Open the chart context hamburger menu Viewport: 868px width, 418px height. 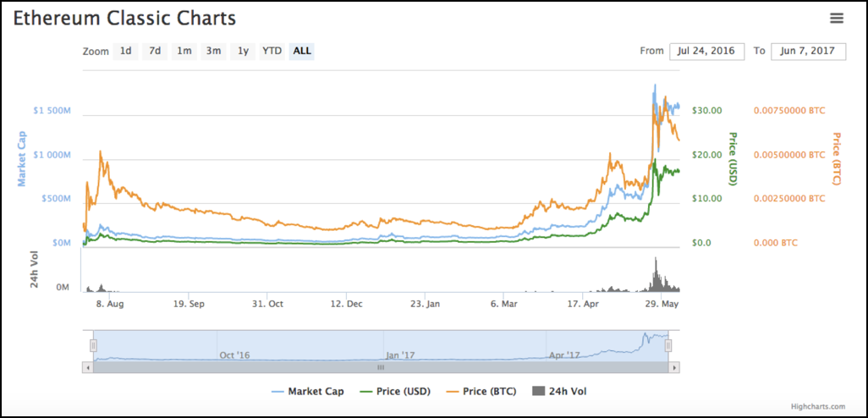(x=837, y=19)
